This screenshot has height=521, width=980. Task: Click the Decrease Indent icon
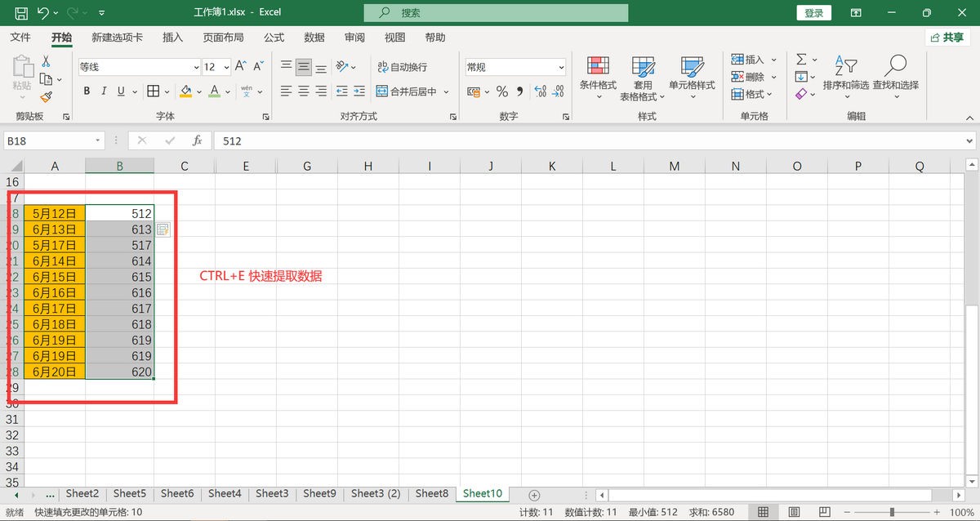[342, 91]
